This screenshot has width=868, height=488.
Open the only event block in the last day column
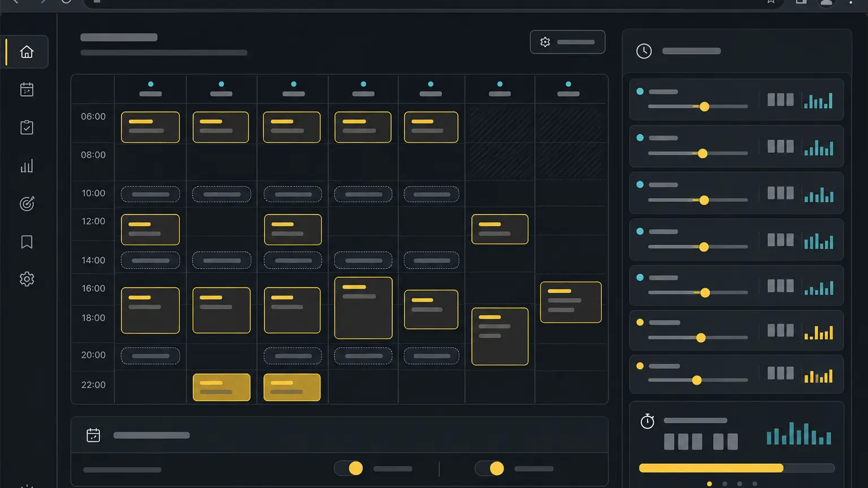[571, 302]
